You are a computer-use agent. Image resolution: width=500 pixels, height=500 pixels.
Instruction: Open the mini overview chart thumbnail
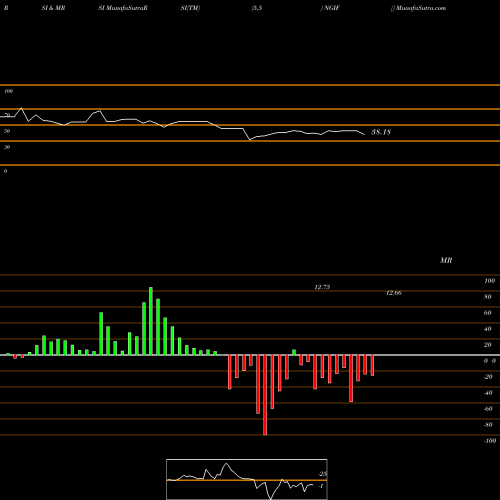point(247,479)
